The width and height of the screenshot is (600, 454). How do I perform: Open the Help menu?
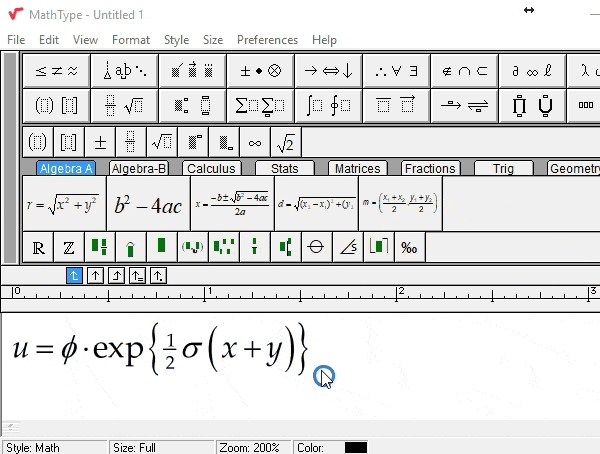(x=324, y=40)
